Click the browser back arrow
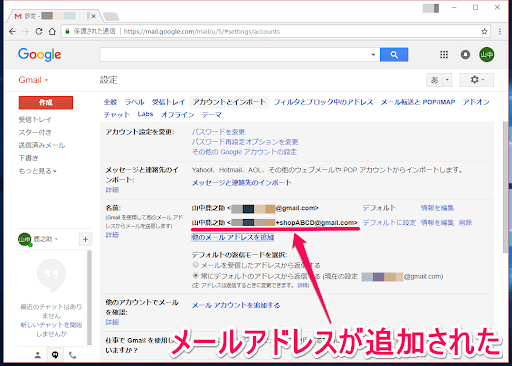 [12, 32]
